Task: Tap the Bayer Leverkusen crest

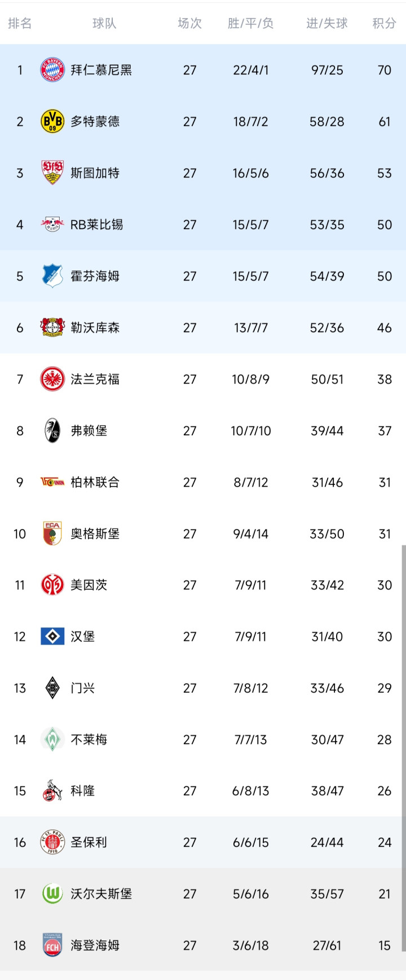Action: pos(52,327)
